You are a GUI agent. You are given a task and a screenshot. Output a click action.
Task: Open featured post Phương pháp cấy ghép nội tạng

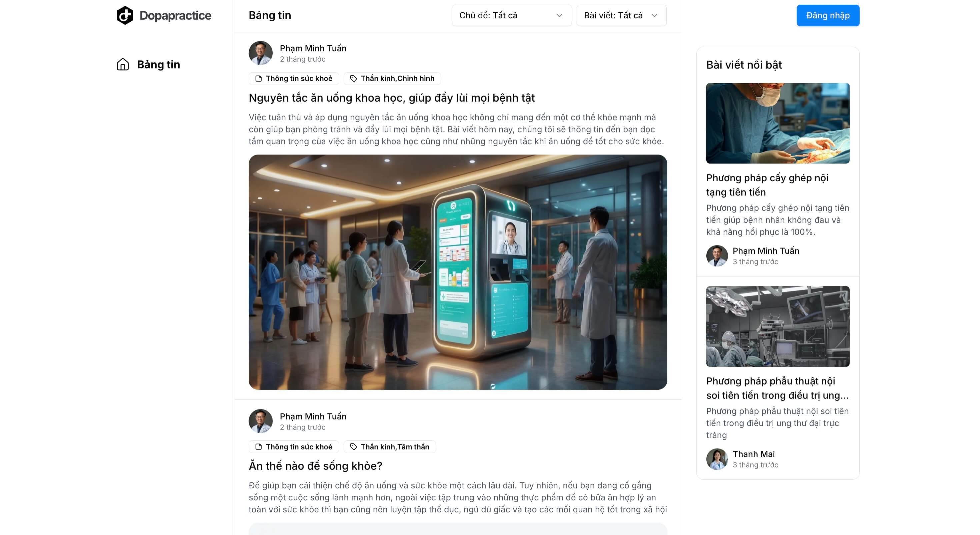(x=767, y=185)
